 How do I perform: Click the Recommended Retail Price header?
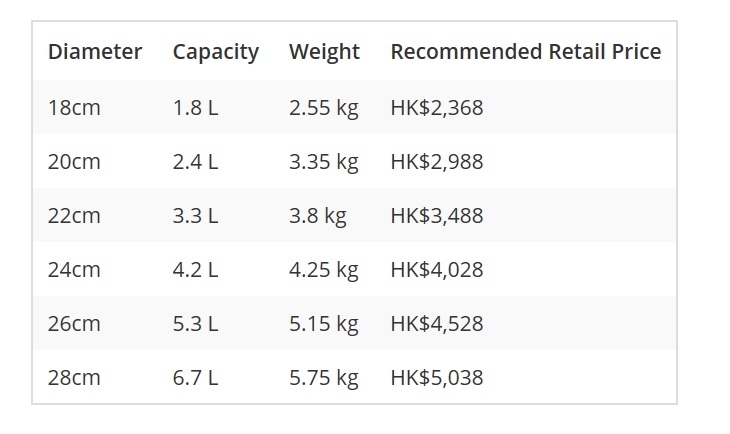point(526,51)
